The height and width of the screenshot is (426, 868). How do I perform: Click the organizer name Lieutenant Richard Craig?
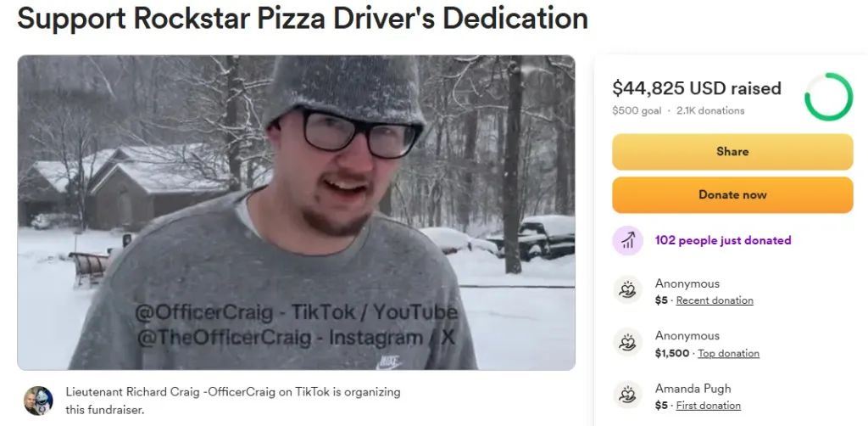pyautogui.click(x=133, y=392)
